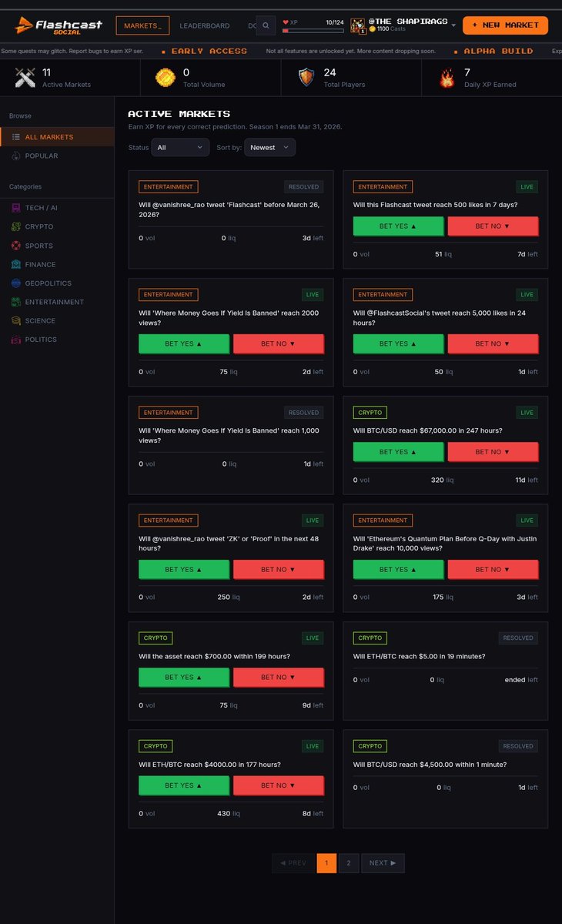Image resolution: width=562 pixels, height=924 pixels.
Task: Click the Politics category icon
Action: [x=16, y=340]
